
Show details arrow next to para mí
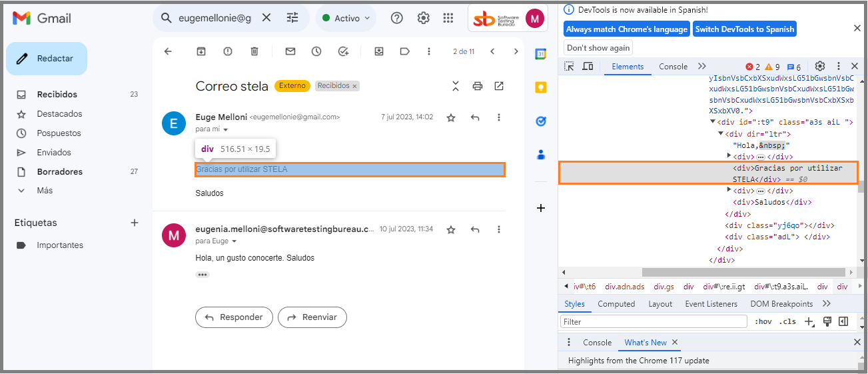tap(226, 129)
